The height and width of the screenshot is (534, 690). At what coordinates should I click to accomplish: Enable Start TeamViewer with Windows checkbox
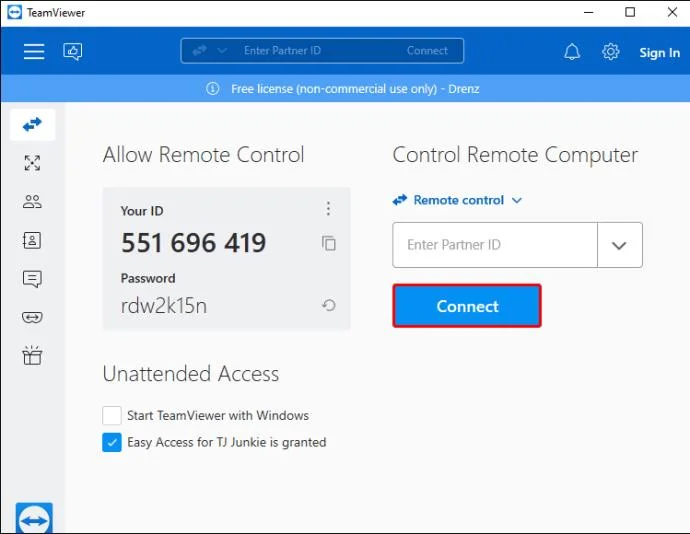[112, 415]
